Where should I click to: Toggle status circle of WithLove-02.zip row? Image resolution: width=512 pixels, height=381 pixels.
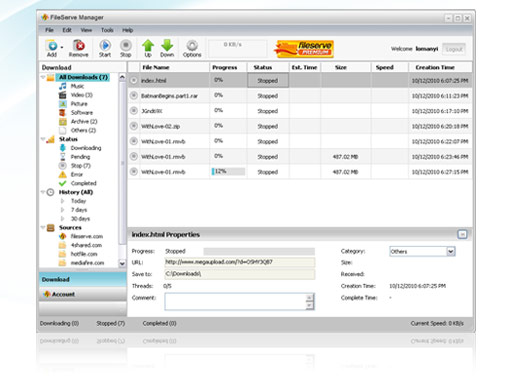(134, 126)
